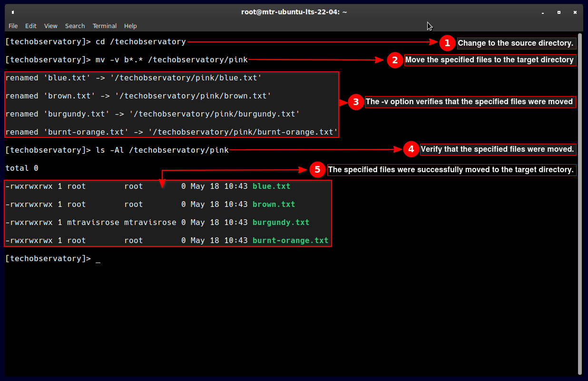The width and height of the screenshot is (588, 381).
Task: Click the red callout badge numbered 4
Action: coord(411,149)
